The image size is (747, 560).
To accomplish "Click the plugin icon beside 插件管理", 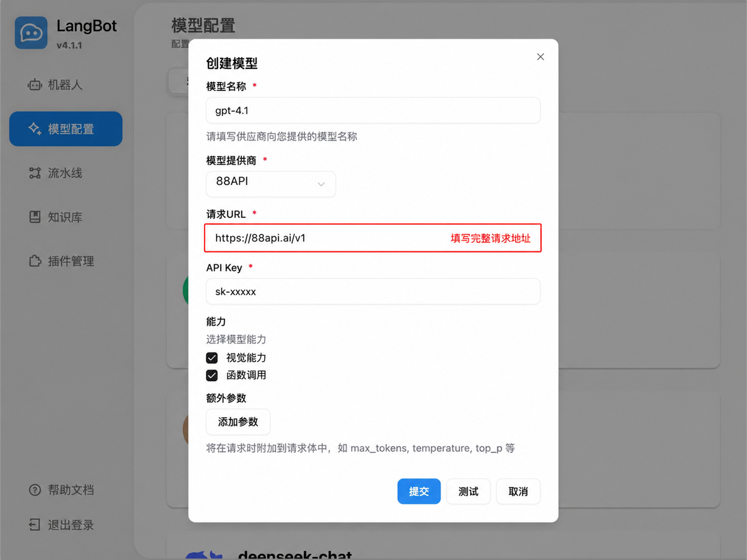I will pyautogui.click(x=35, y=261).
